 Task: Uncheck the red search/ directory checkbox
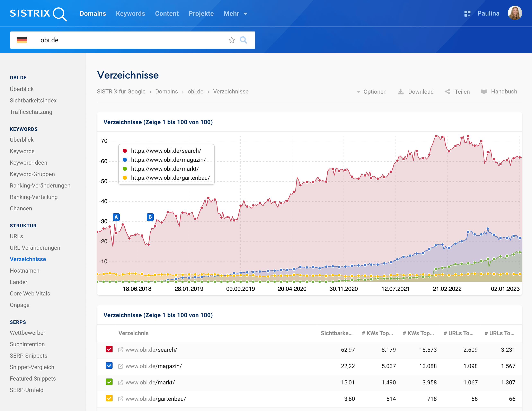click(x=109, y=349)
